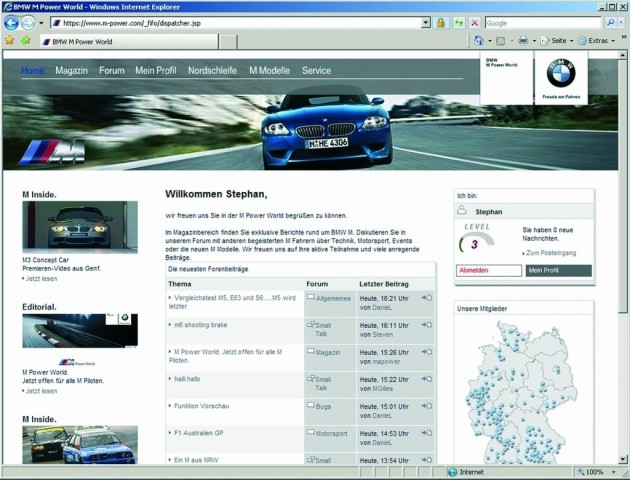Click the green Refresh arrows icon
The width and height of the screenshot is (630, 480).
coord(459,23)
